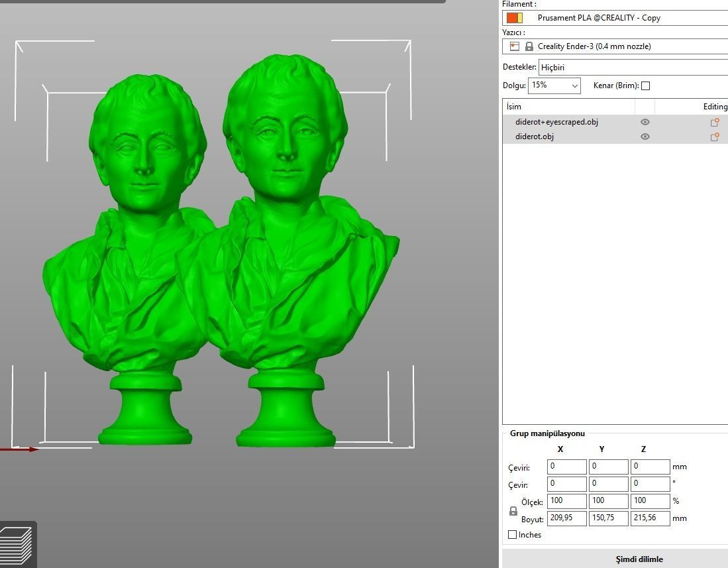Click the Ölçek Z scale field

tap(650, 501)
